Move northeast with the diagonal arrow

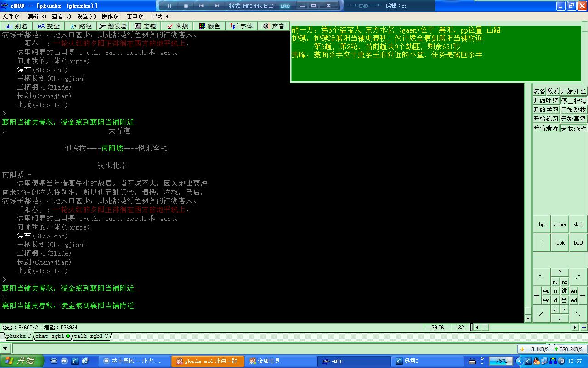(578, 277)
